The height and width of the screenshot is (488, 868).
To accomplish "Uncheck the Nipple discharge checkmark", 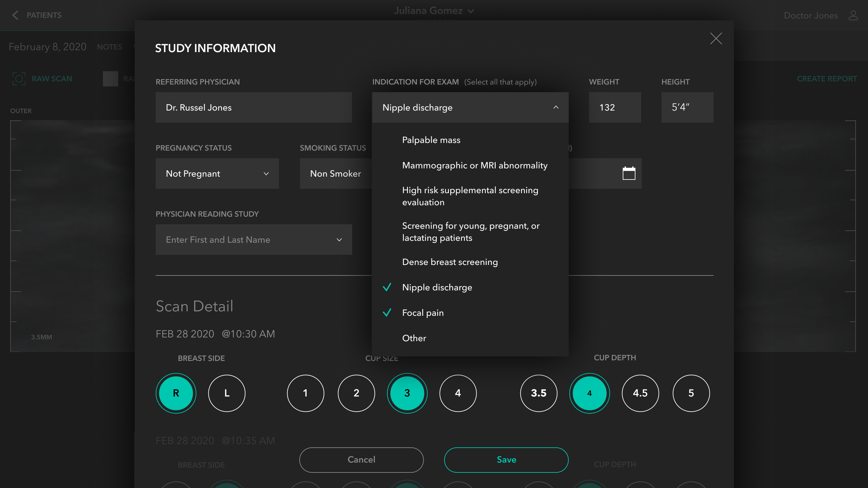I will pos(387,287).
